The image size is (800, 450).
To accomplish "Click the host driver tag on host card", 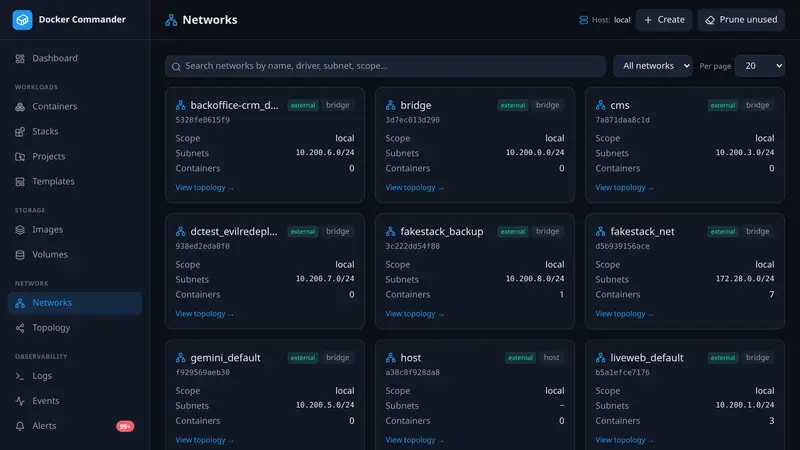I will 551,358.
